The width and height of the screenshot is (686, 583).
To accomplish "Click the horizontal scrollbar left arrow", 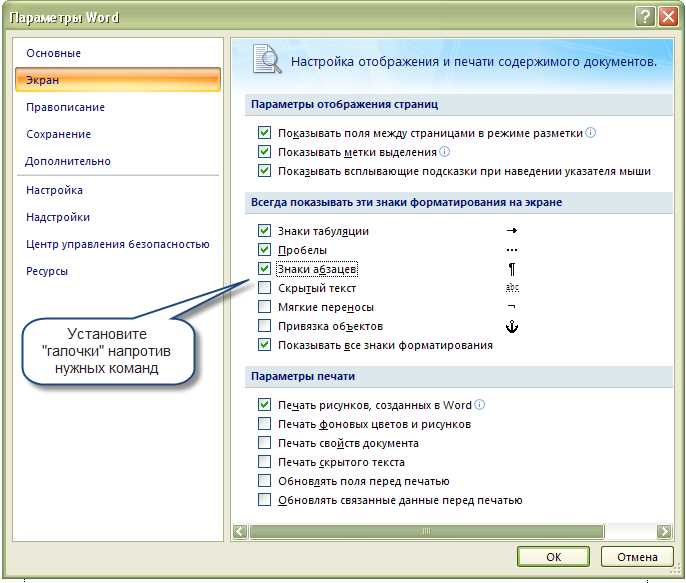I will point(240,531).
